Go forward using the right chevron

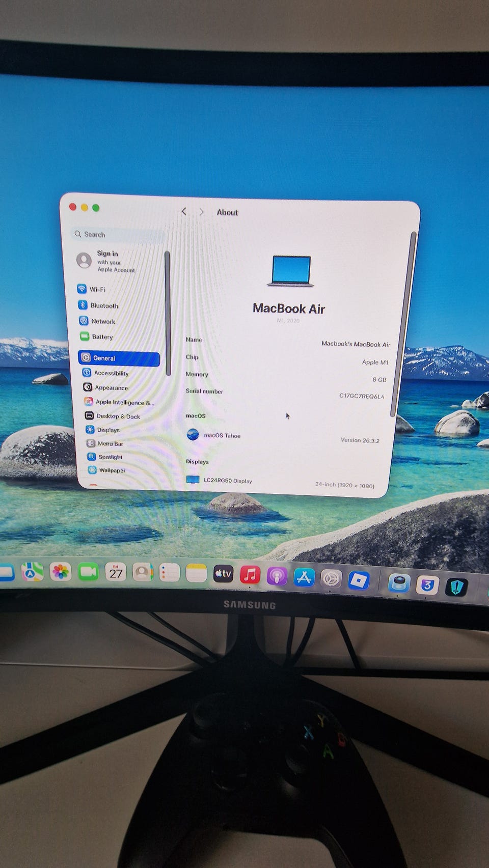coord(202,212)
